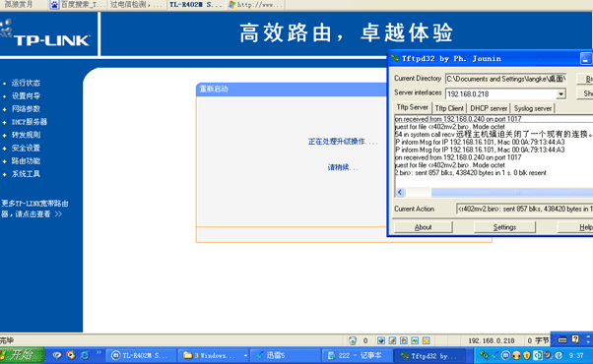Click the 9:37 taskbar clock
Viewport: 593px width, 364px height.
point(576,356)
